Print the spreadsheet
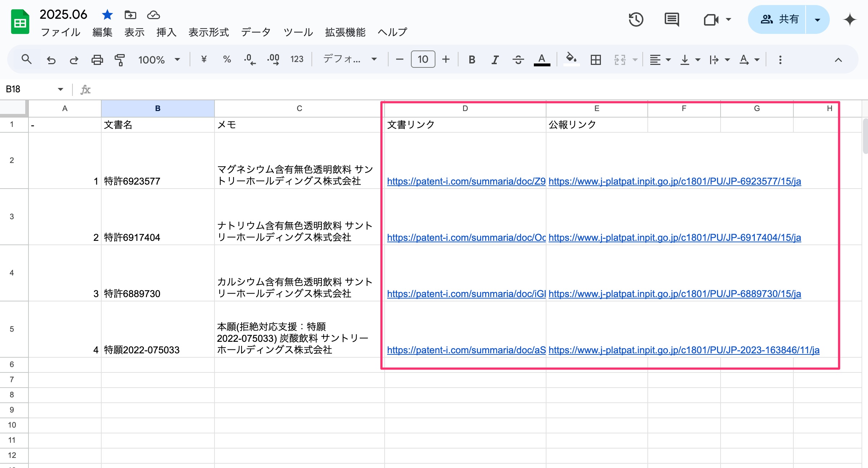This screenshot has width=868, height=468. click(x=97, y=59)
